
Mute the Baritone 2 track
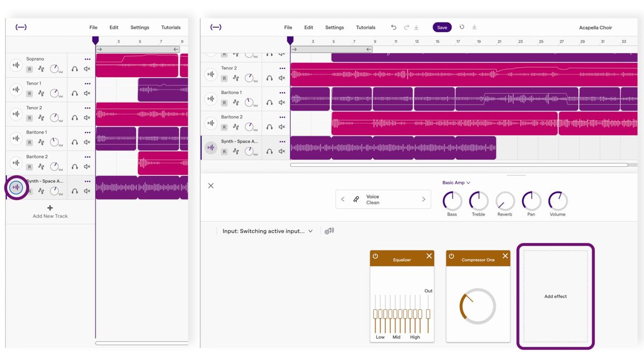pyautogui.click(x=86, y=165)
